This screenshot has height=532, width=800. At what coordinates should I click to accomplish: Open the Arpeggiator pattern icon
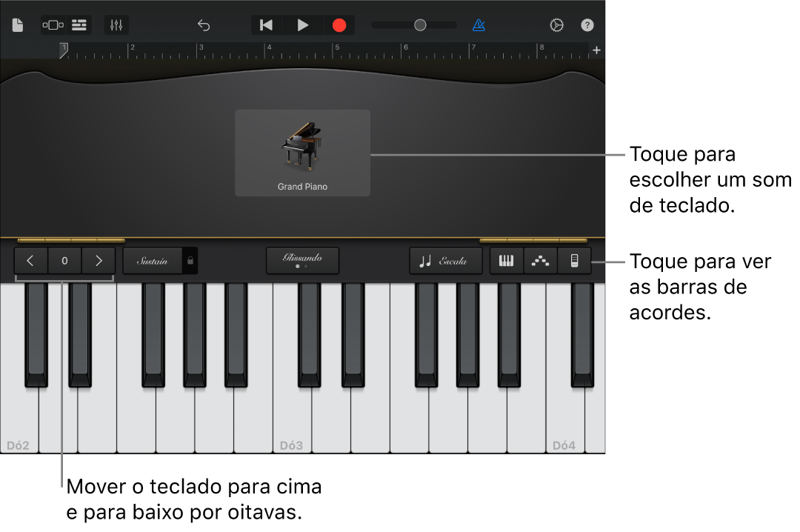(x=540, y=261)
